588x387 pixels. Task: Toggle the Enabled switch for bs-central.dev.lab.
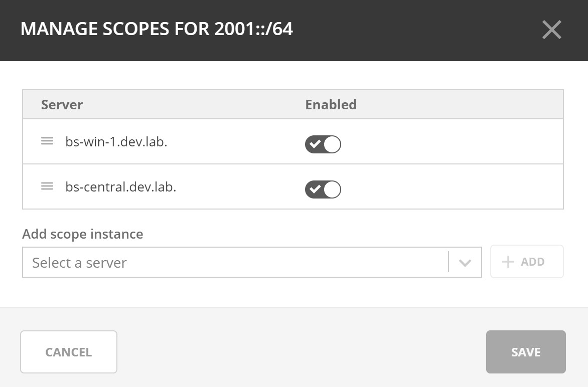point(323,189)
